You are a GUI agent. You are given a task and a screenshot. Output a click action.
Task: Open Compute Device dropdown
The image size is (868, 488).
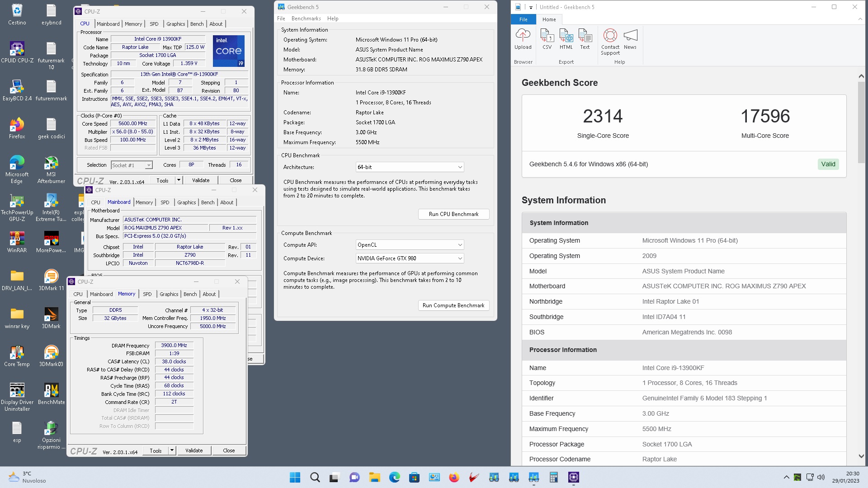point(410,258)
